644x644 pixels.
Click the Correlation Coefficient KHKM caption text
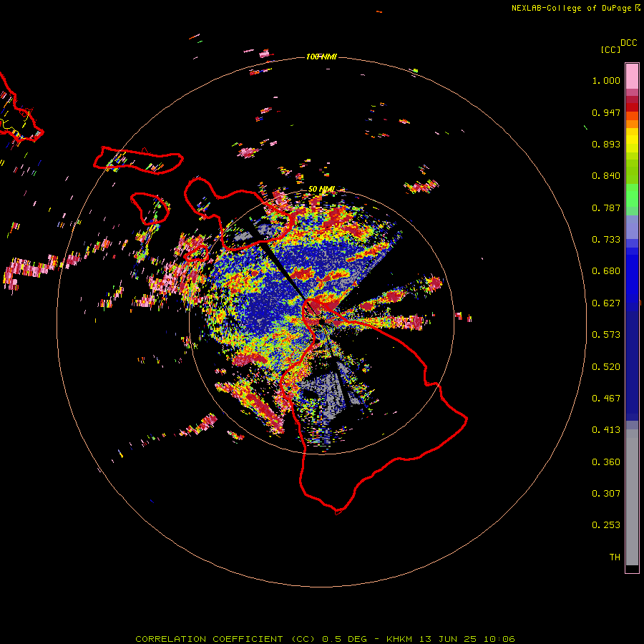[325, 639]
